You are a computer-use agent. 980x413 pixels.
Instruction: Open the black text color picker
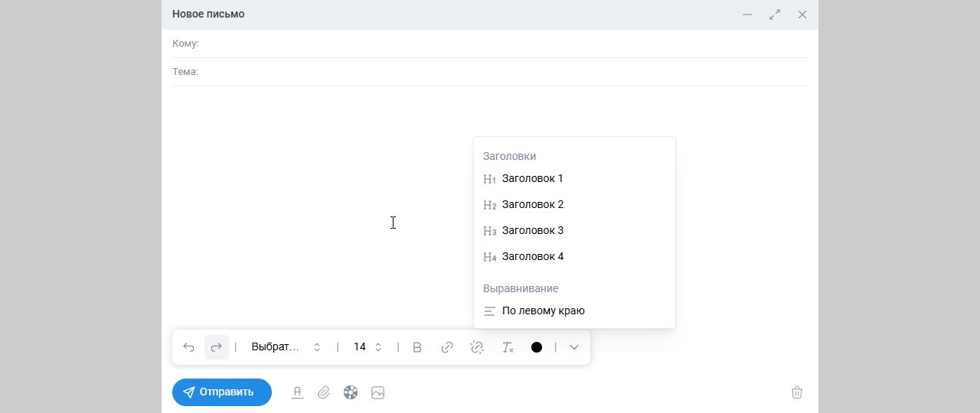537,347
